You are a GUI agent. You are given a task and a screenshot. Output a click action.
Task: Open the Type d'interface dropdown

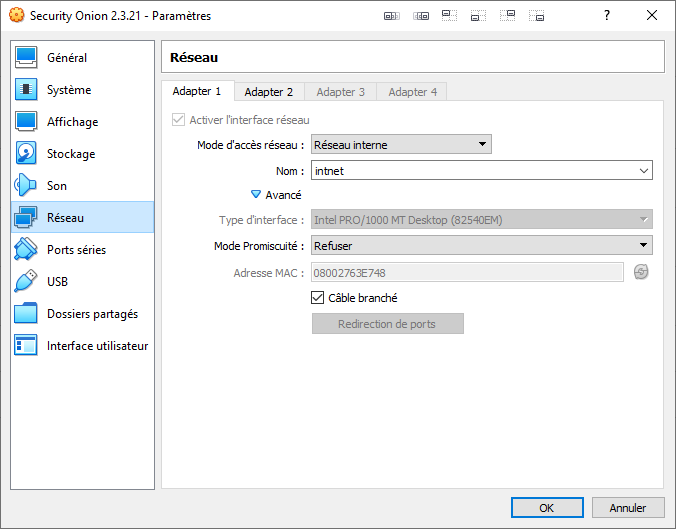coord(482,219)
